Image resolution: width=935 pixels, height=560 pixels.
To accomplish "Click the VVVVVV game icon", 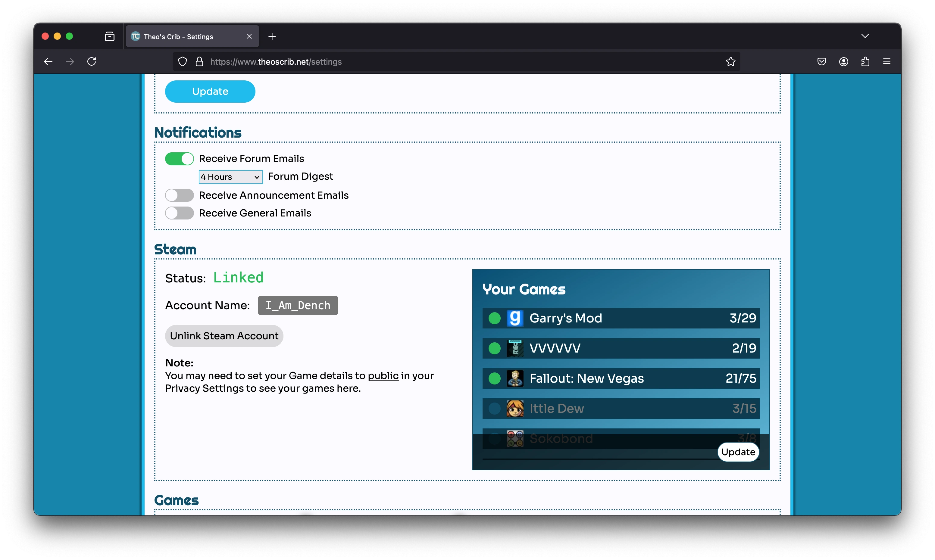I will (x=514, y=348).
